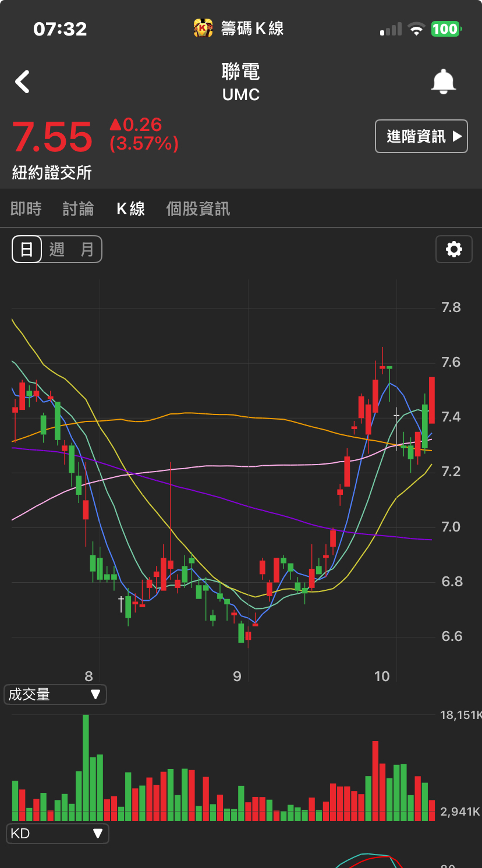Tap the 7.0 price axis label
The height and width of the screenshot is (868, 482).
click(x=451, y=527)
